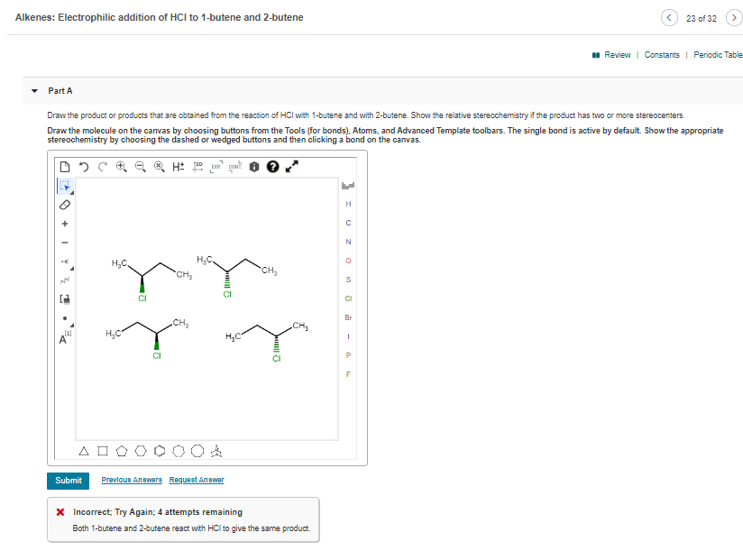Screen dimensions: 743x560
Task: Zoom in on the molecule canvas
Action: (x=121, y=166)
